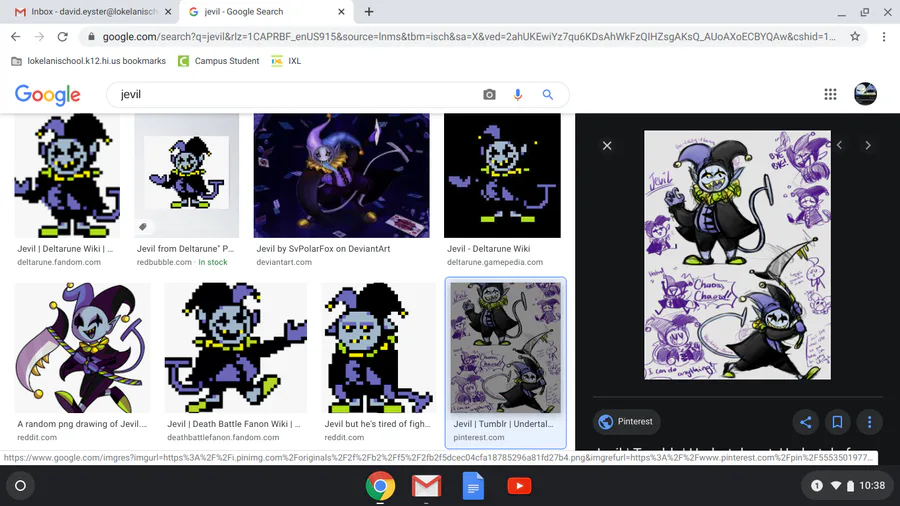Click the address bar URL
This screenshot has height=506, width=900.
tap(468, 37)
